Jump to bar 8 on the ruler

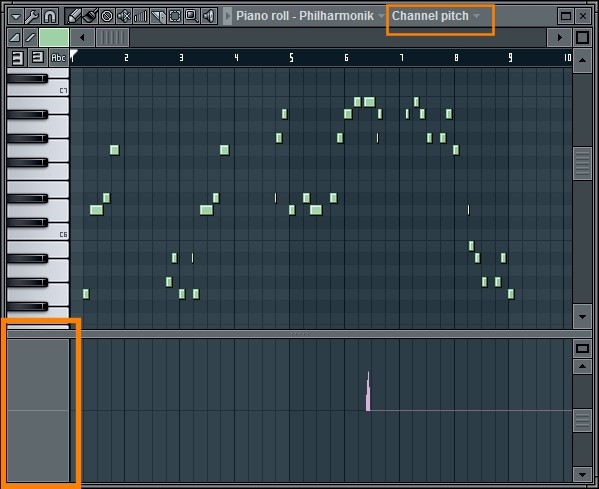[456, 58]
